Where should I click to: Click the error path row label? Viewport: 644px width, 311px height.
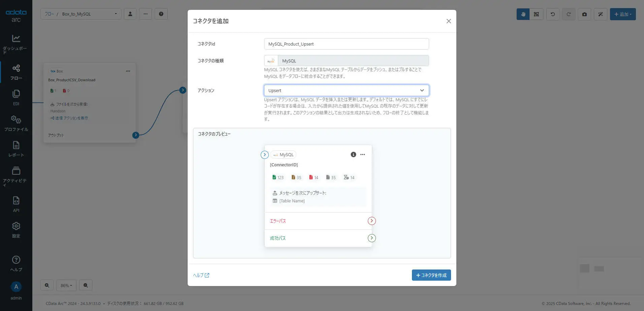click(278, 221)
